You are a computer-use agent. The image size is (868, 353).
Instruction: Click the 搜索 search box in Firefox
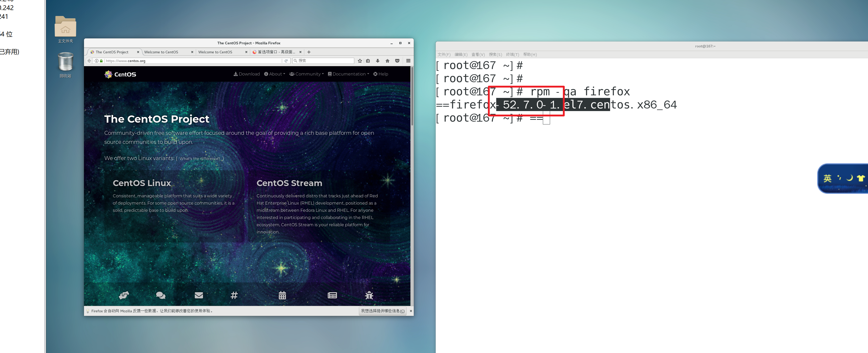point(323,61)
